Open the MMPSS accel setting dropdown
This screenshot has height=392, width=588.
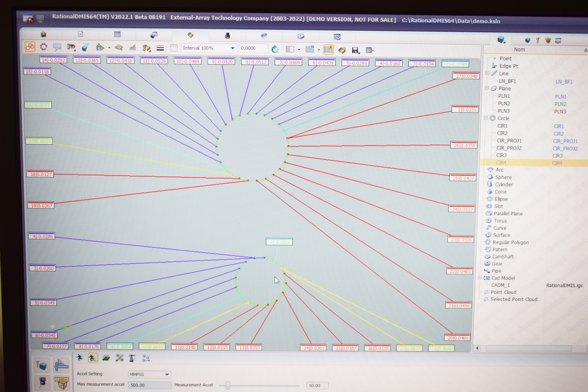coord(167,374)
